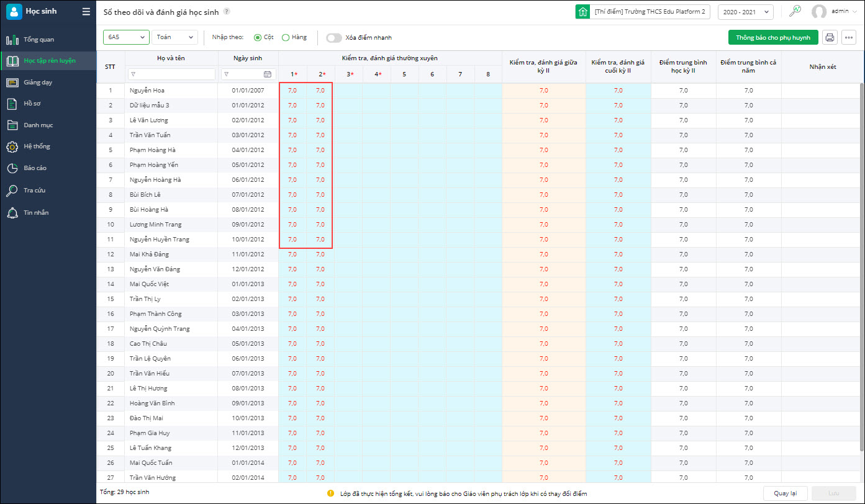Select the Hàng radio button

pos(286,37)
